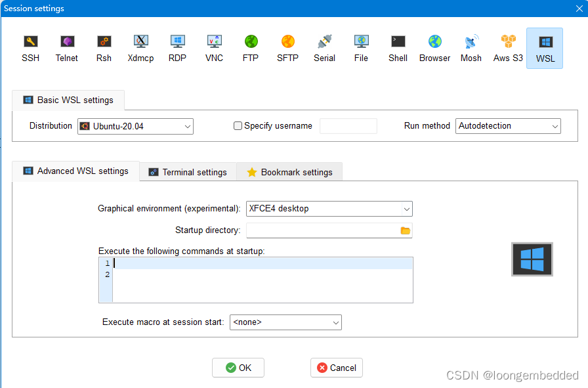Image resolution: width=588 pixels, height=388 pixels.
Task: Switch to the Basic WSL settings tab
Action: [x=68, y=100]
